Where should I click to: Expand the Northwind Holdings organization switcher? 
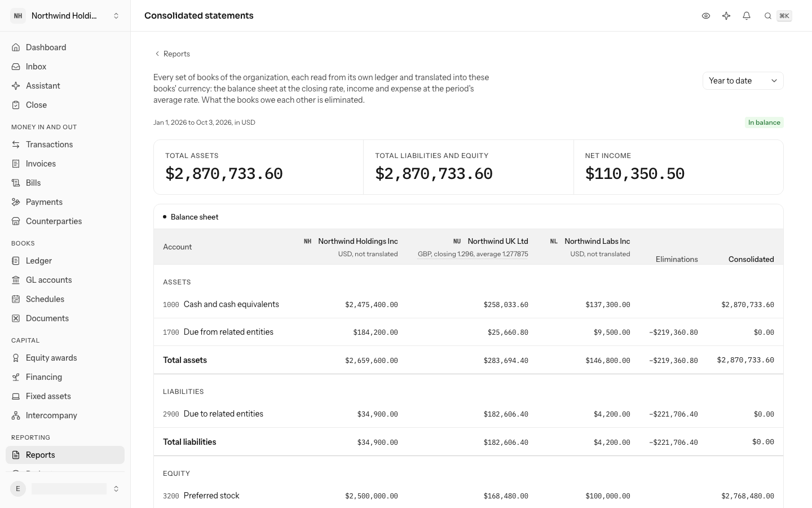65,16
